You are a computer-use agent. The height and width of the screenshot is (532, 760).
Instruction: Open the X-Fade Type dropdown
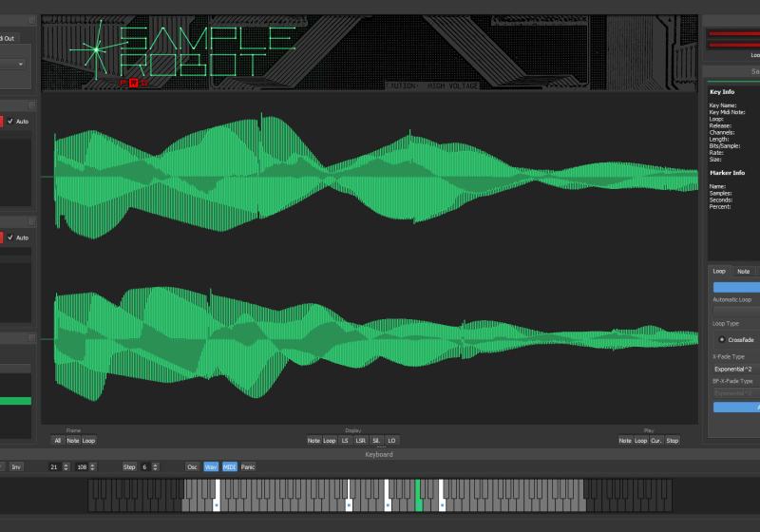coord(736,368)
